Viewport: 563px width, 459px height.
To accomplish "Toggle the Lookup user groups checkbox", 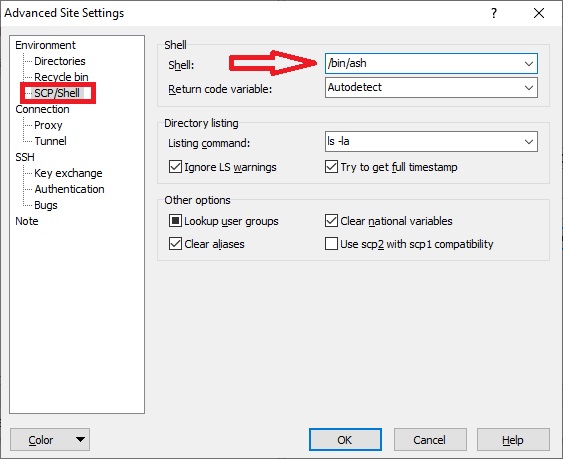I will pos(175,221).
